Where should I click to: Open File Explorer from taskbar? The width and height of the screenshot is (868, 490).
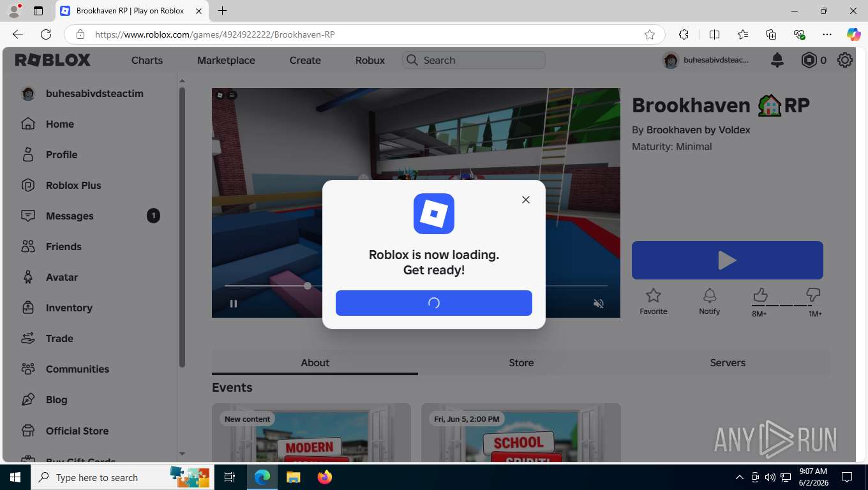[293, 477]
